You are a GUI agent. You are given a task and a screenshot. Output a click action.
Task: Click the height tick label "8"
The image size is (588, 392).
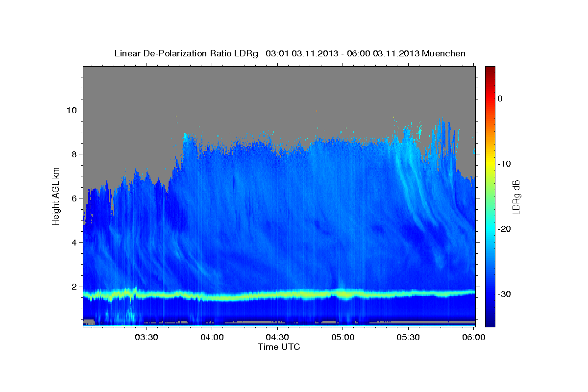point(75,154)
